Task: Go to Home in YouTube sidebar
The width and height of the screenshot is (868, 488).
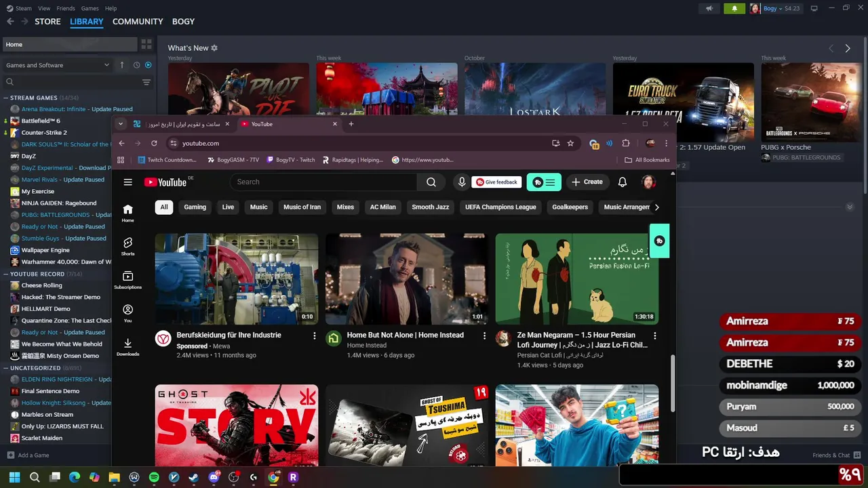Action: [x=127, y=213]
